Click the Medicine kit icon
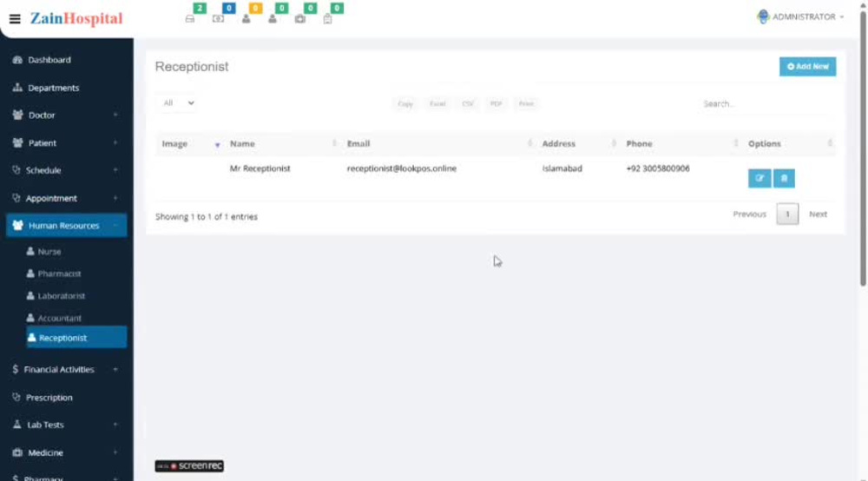868x481 pixels. pos(17,452)
